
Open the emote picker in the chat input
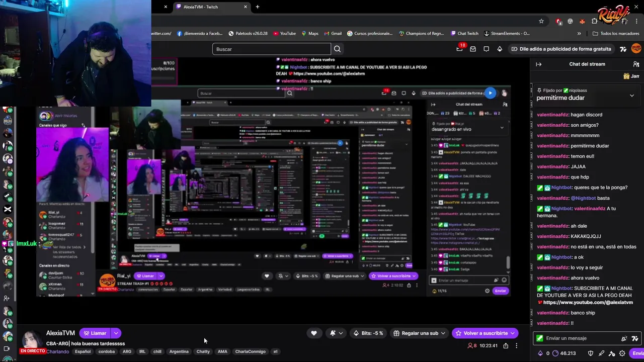[x=624, y=338]
